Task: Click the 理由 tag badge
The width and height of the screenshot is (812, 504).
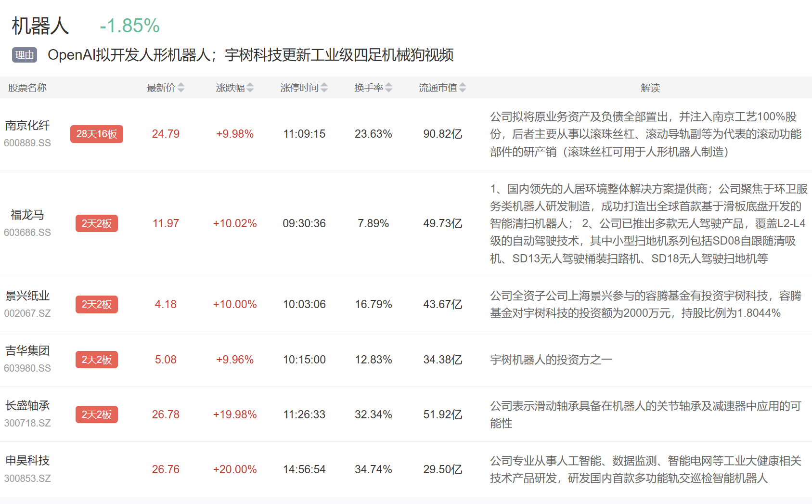Action: click(x=25, y=55)
